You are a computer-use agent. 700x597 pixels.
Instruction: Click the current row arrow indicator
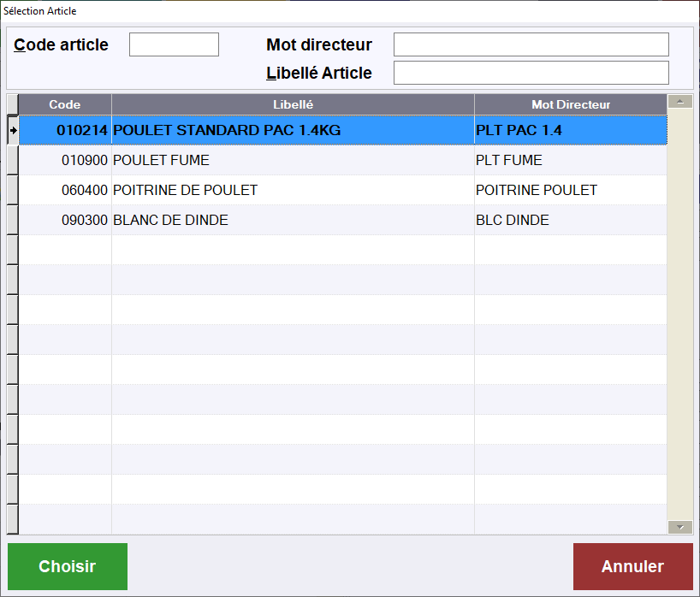[x=13, y=130]
